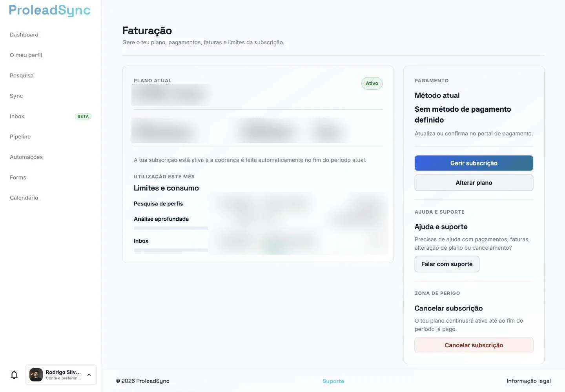This screenshot has height=392, width=565.
Task: Click the Faturação page heading
Action: (x=147, y=31)
